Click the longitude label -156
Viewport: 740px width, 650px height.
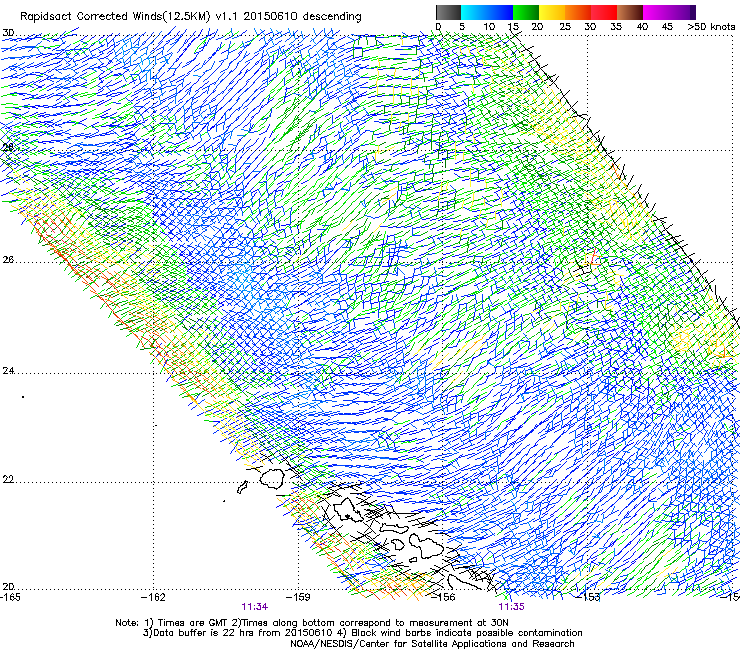(x=444, y=597)
